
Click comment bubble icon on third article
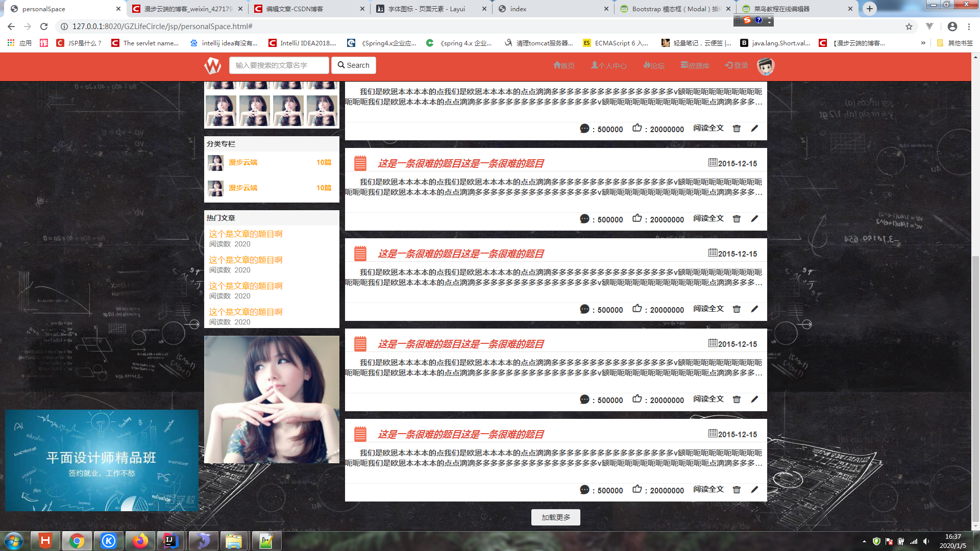click(584, 309)
